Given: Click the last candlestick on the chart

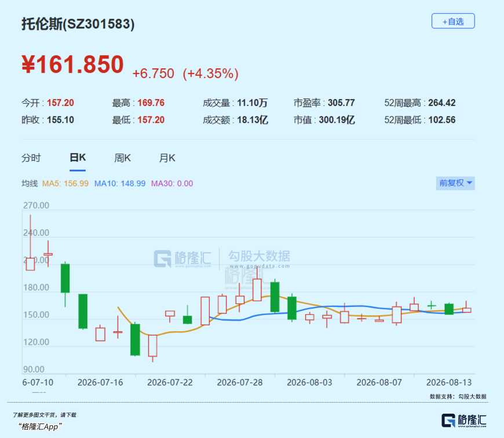Looking at the screenshot, I should pos(466,308).
